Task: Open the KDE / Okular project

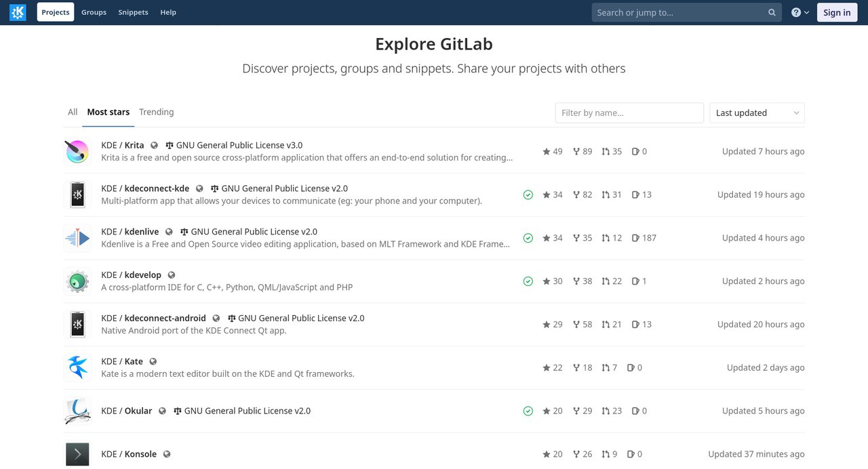Action: pos(127,411)
